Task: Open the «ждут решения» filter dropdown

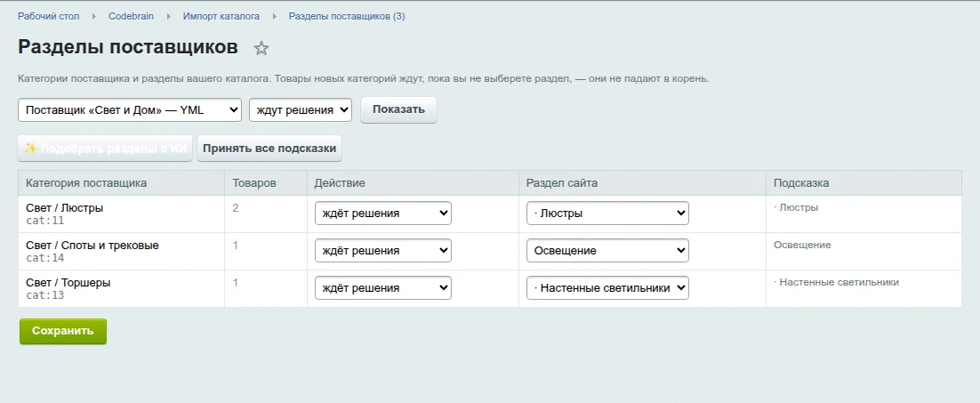Action: (301, 110)
